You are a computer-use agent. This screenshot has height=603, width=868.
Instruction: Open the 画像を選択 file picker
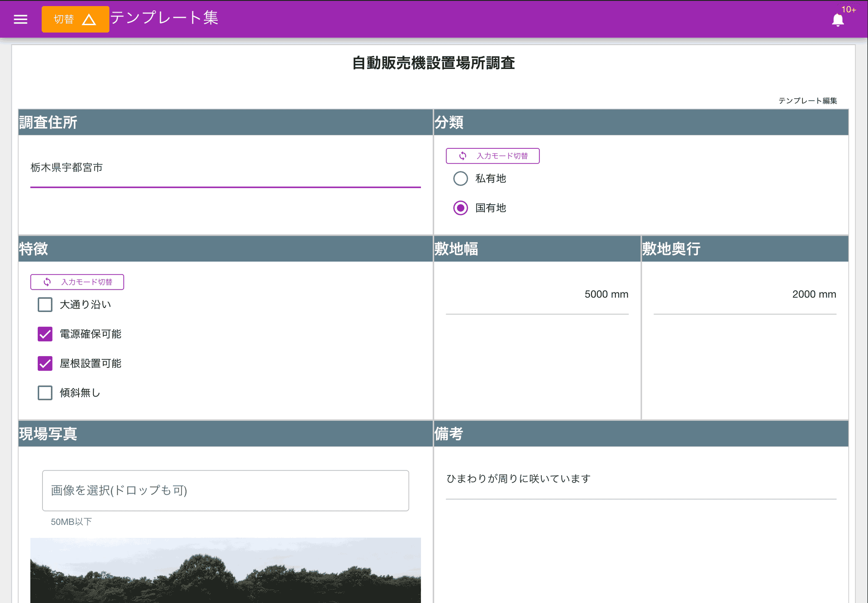pos(225,491)
